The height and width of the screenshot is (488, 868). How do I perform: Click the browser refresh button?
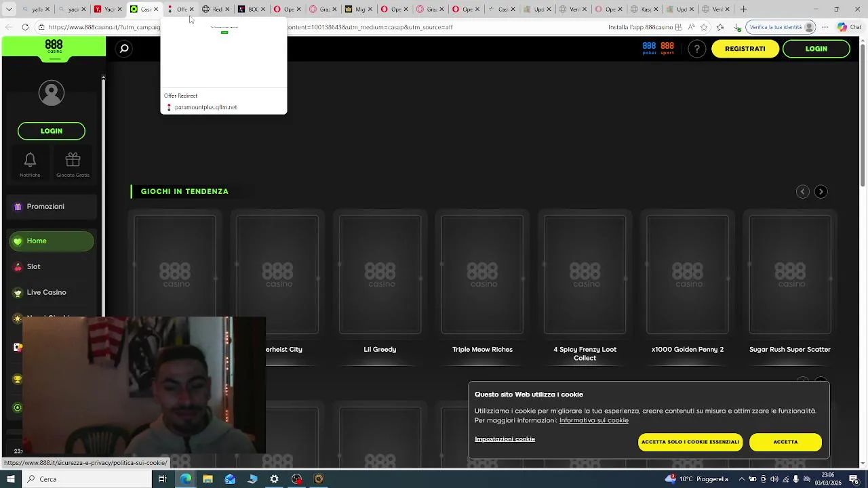click(25, 27)
